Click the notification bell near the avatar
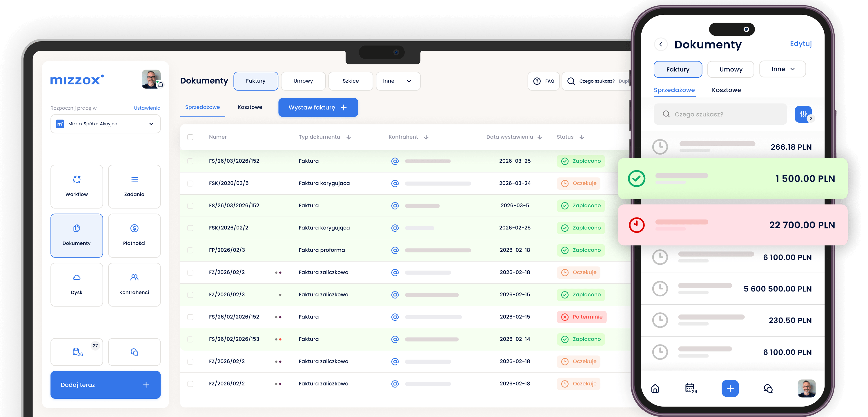 click(161, 84)
